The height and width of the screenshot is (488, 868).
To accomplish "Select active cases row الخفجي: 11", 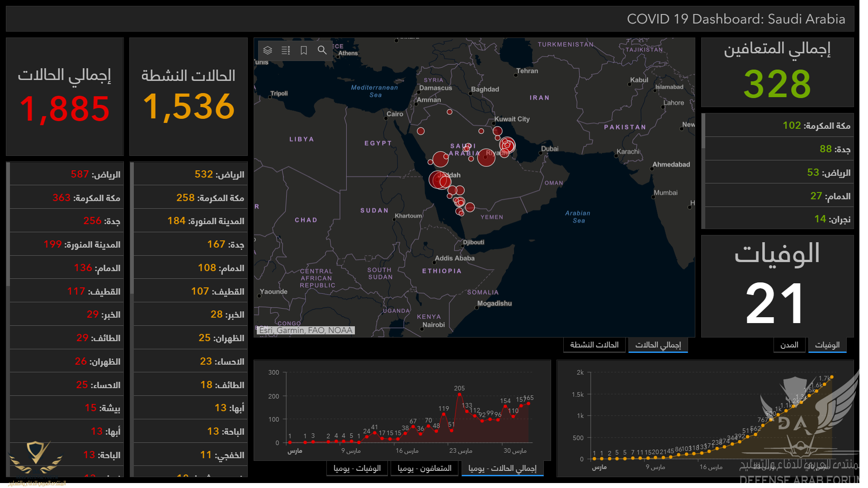I will coord(190,455).
